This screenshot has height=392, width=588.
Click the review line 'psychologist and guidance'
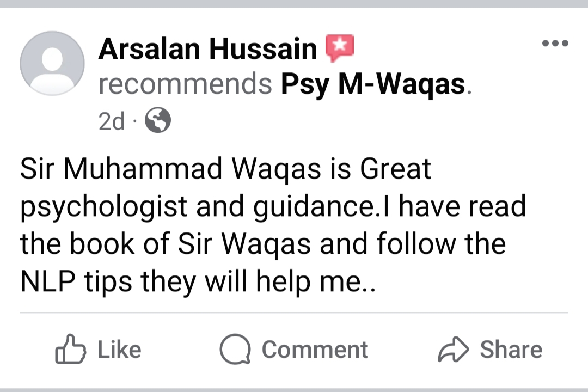[x=273, y=206]
